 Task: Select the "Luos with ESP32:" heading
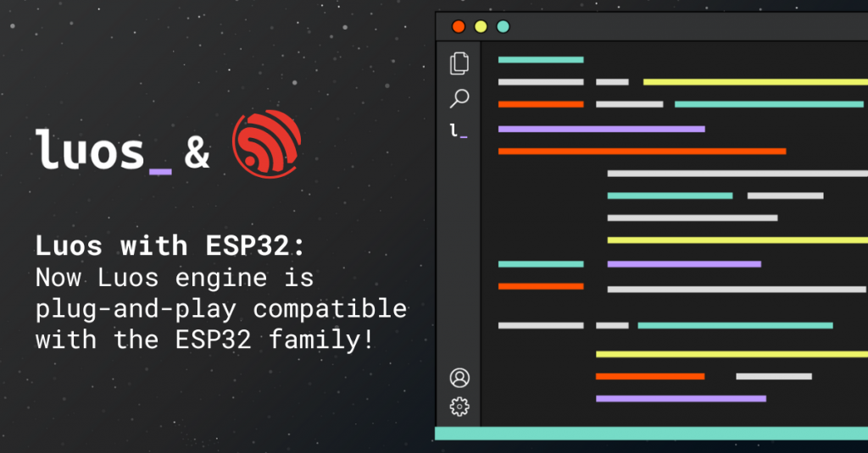[x=169, y=246]
